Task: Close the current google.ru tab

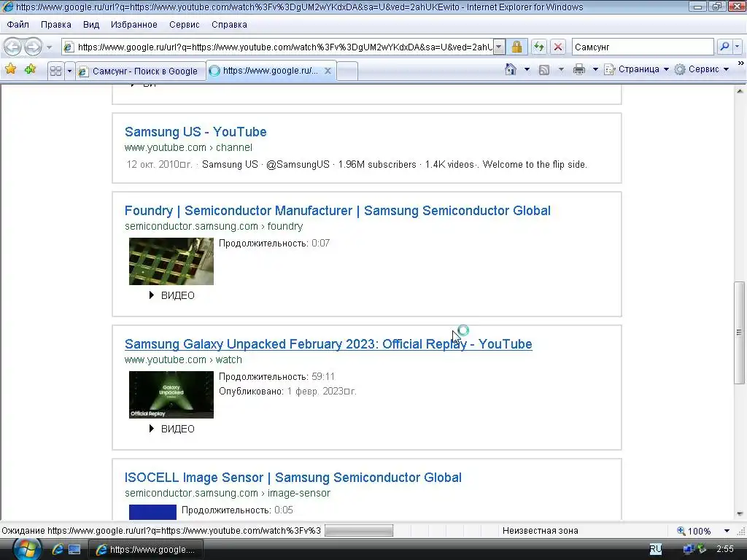Action: (328, 71)
